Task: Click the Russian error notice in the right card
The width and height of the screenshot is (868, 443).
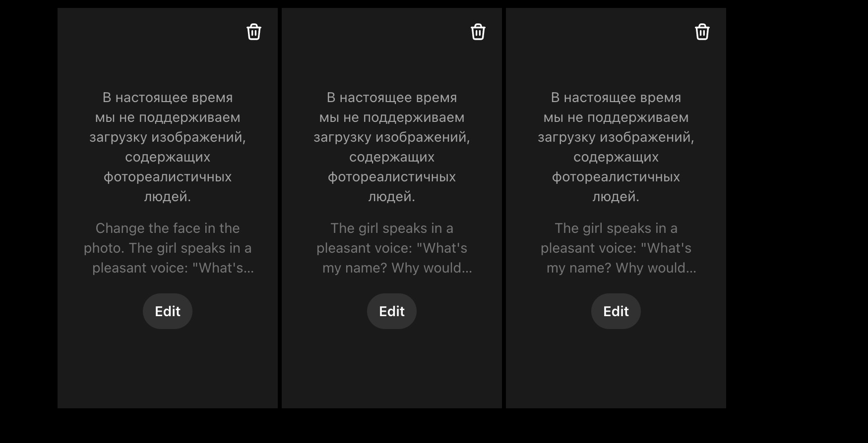Action: click(616, 147)
